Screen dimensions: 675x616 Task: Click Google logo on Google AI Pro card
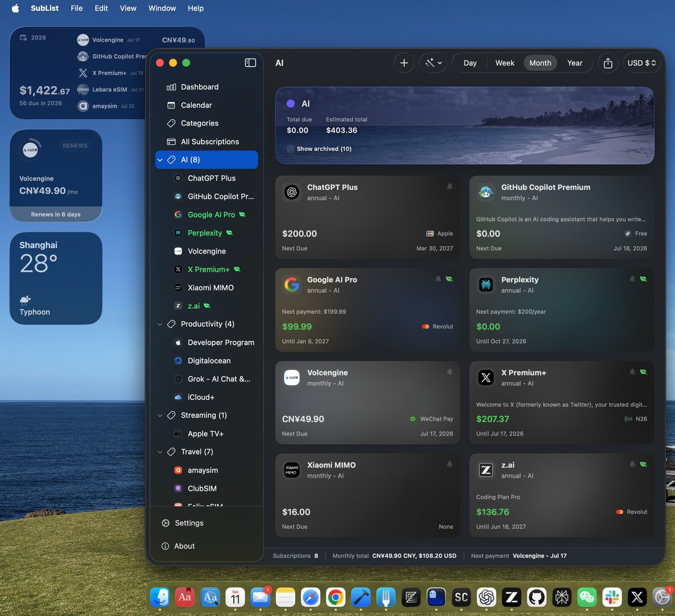pyautogui.click(x=291, y=284)
